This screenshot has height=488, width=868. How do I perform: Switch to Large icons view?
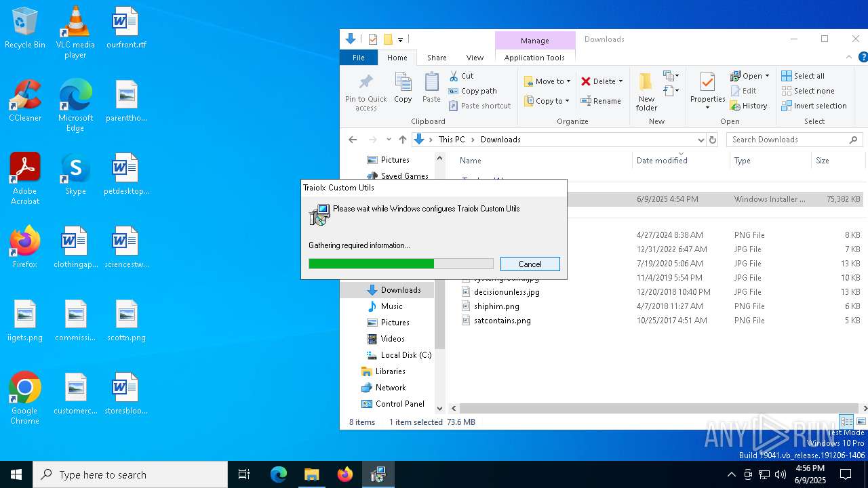point(861,422)
